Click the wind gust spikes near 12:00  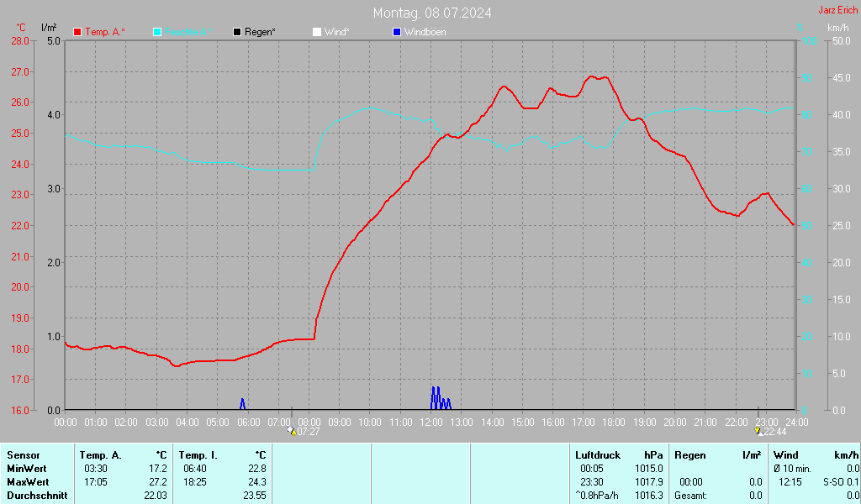(x=437, y=398)
